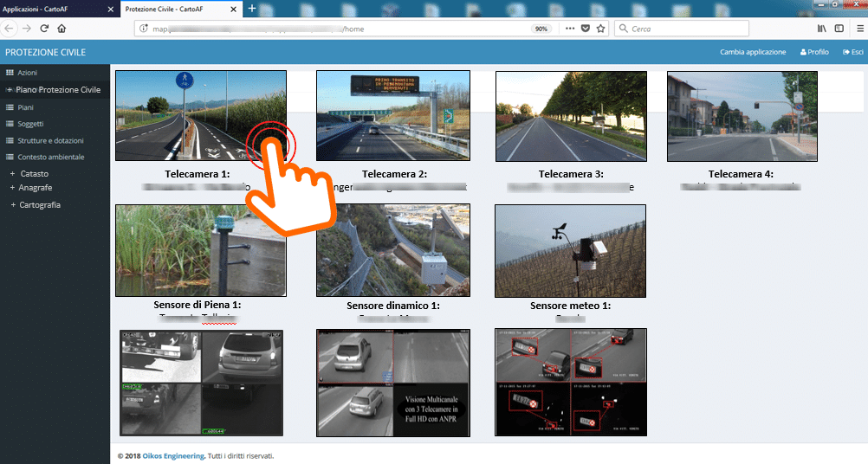Click the icon beside Strutture e dotazioni
Viewport: 868px width, 464px height.
[x=10, y=140]
